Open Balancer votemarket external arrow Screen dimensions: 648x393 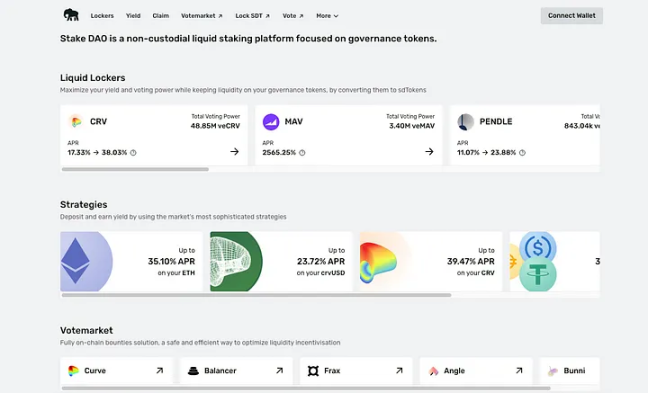[x=279, y=370]
